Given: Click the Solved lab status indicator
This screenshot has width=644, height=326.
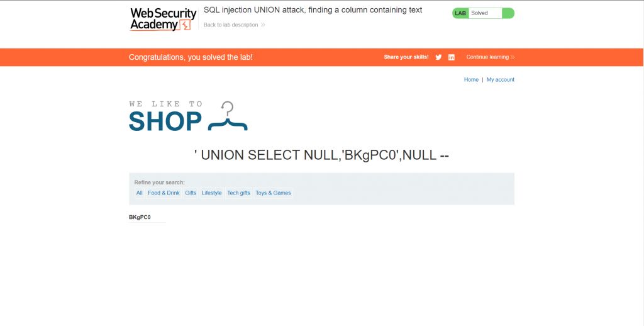Looking at the screenshot, I should tap(483, 13).
